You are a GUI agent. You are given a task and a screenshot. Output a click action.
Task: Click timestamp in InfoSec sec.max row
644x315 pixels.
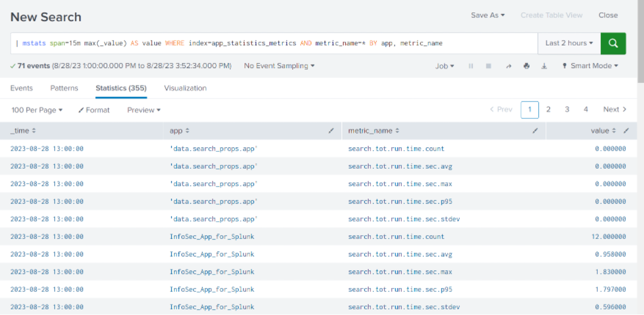click(47, 272)
